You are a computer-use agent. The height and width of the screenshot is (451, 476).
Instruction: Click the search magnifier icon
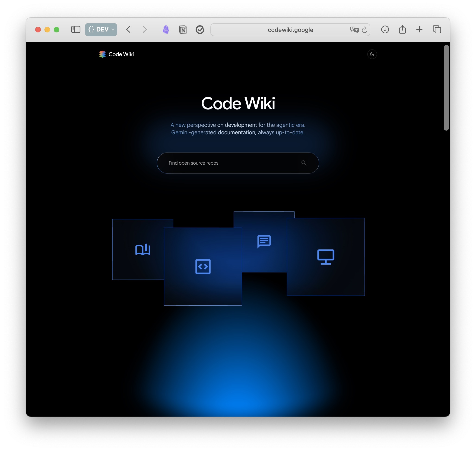click(x=304, y=163)
